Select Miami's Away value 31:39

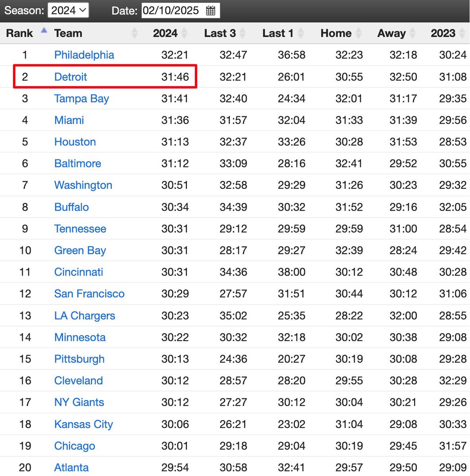403,120
